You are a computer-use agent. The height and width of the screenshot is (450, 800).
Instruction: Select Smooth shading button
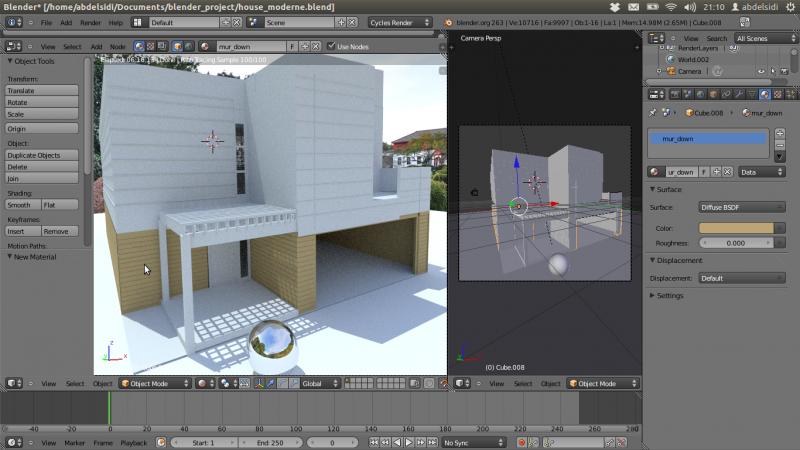[x=22, y=205]
